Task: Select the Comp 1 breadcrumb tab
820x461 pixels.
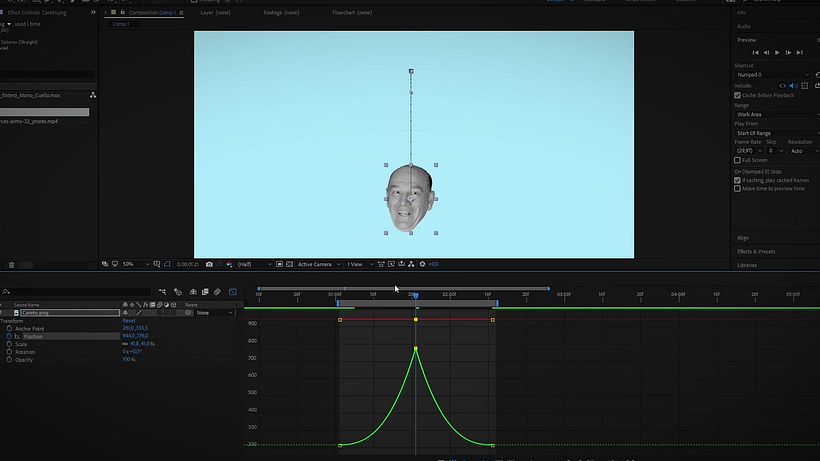Action: (121, 24)
